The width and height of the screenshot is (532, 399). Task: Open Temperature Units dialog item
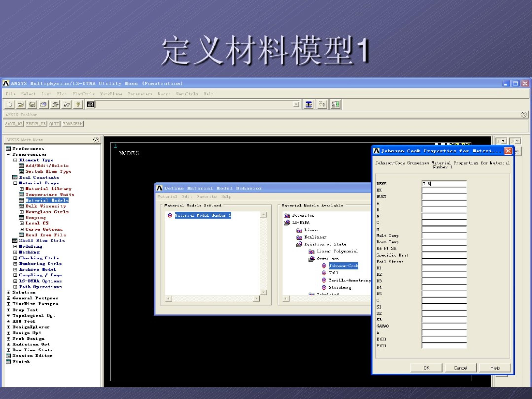[50, 195]
